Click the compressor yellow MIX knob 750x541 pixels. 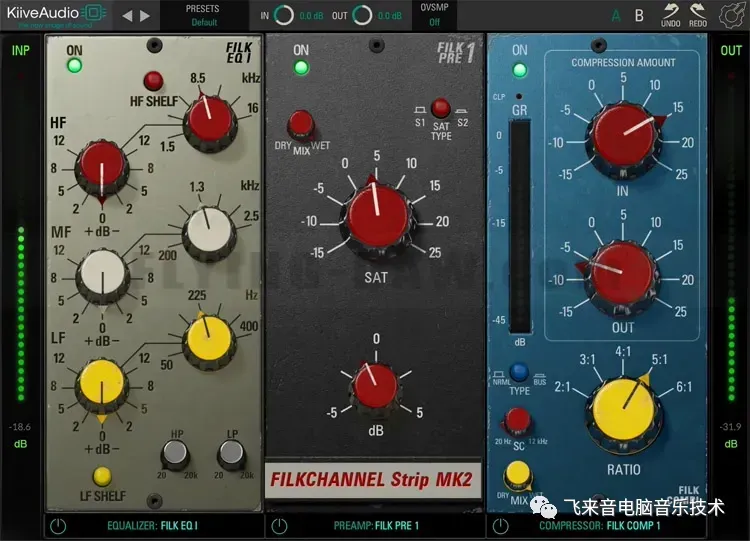pyautogui.click(x=518, y=475)
